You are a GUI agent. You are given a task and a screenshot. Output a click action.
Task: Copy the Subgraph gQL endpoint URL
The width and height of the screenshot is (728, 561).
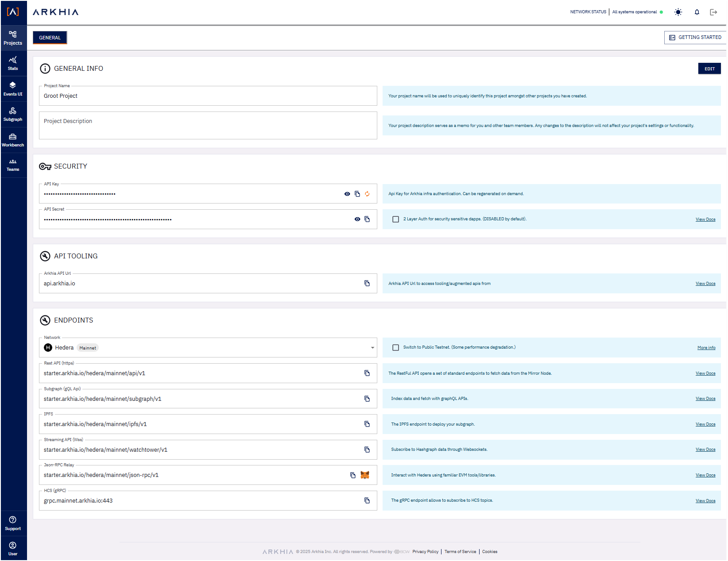point(367,399)
